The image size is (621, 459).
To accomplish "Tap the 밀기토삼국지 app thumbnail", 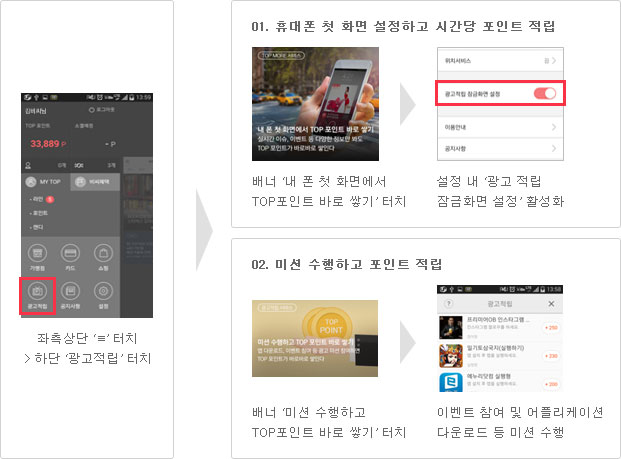I will tap(449, 354).
